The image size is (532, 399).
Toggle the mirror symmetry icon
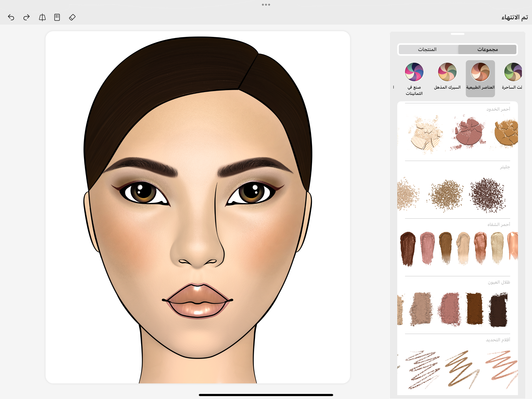tap(42, 17)
